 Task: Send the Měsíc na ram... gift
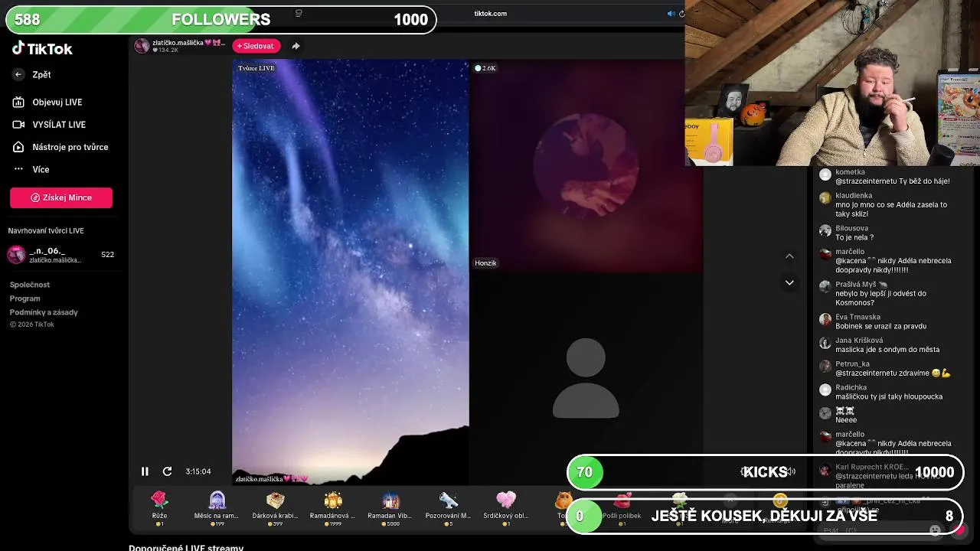217,508
